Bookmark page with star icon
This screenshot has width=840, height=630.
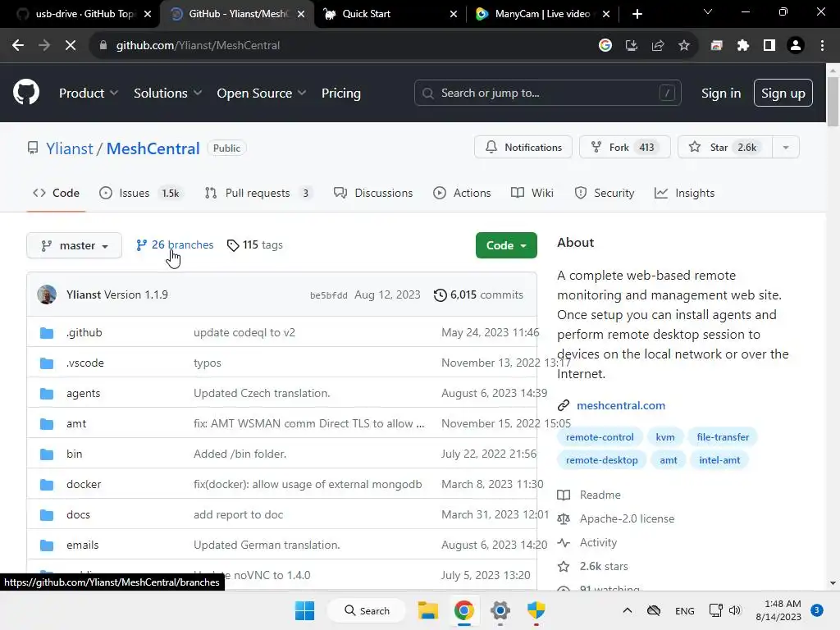(x=684, y=46)
